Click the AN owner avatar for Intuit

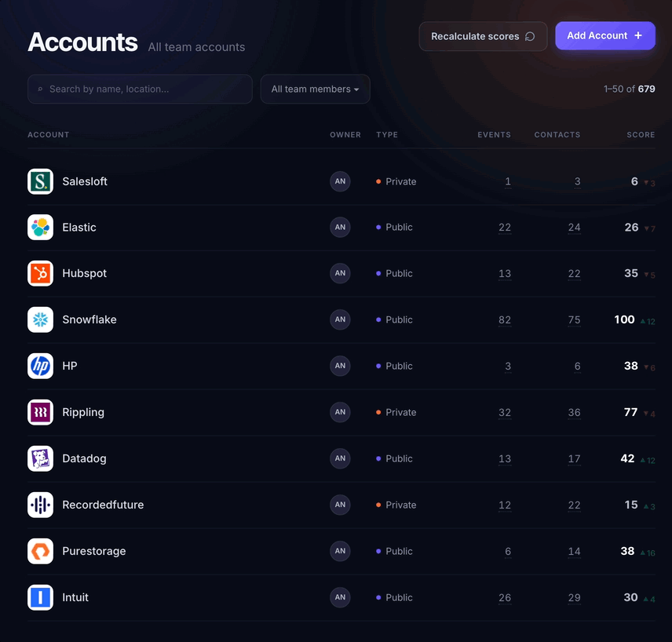[340, 597]
